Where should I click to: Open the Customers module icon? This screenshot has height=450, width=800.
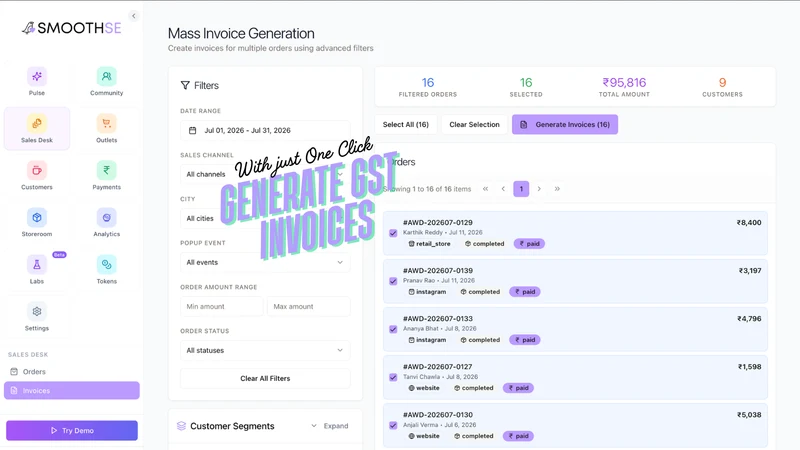(x=37, y=170)
